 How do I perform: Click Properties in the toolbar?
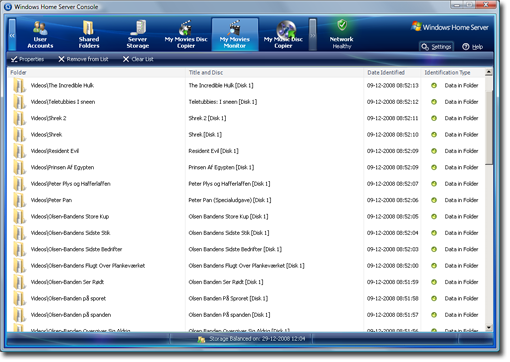(x=27, y=59)
